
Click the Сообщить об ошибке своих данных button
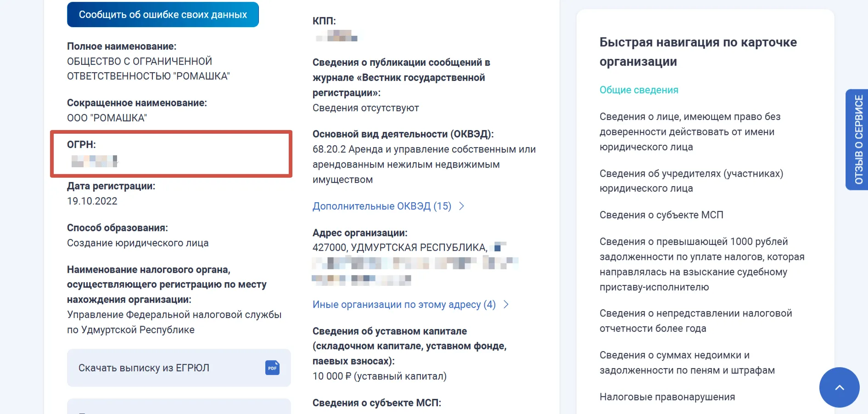click(163, 14)
